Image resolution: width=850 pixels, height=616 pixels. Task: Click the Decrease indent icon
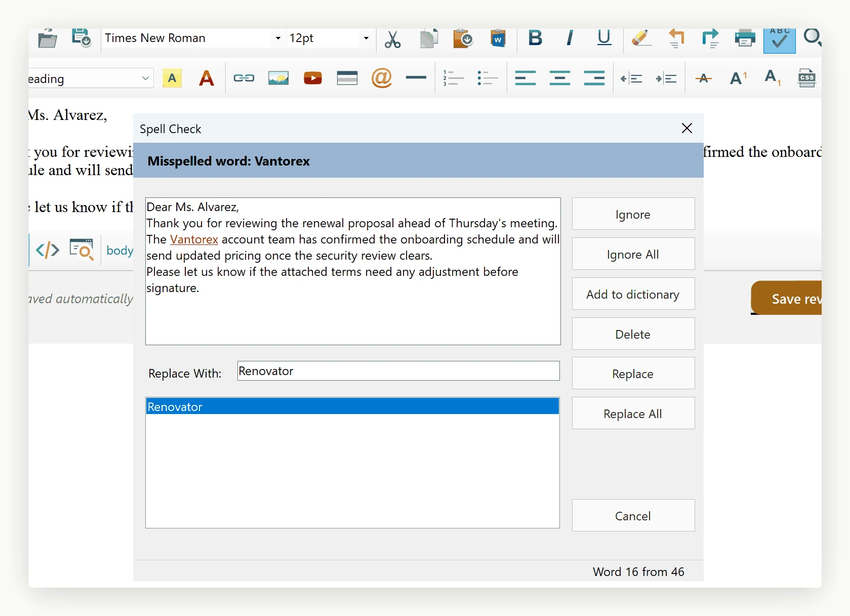click(x=632, y=78)
